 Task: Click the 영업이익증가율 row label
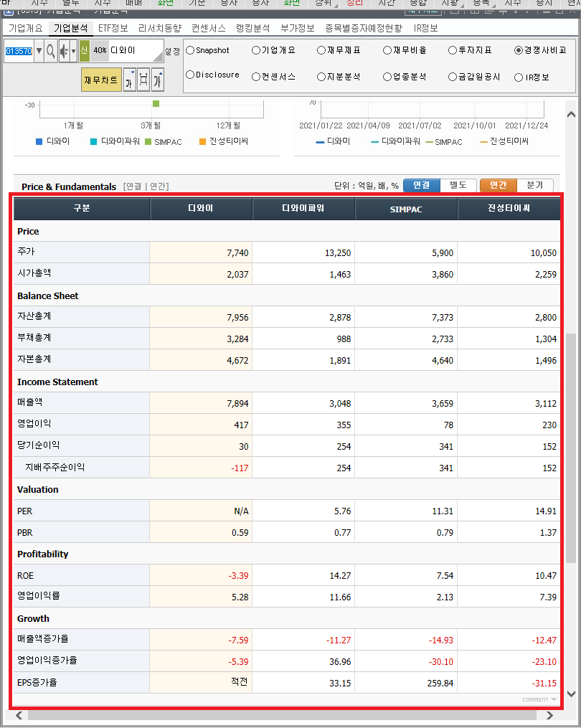(x=47, y=660)
